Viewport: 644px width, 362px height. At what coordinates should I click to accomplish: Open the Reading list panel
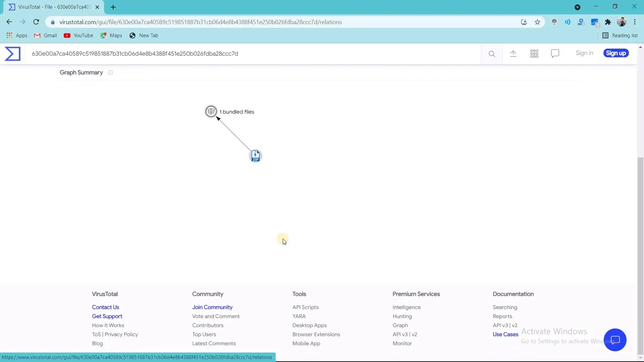click(x=620, y=36)
